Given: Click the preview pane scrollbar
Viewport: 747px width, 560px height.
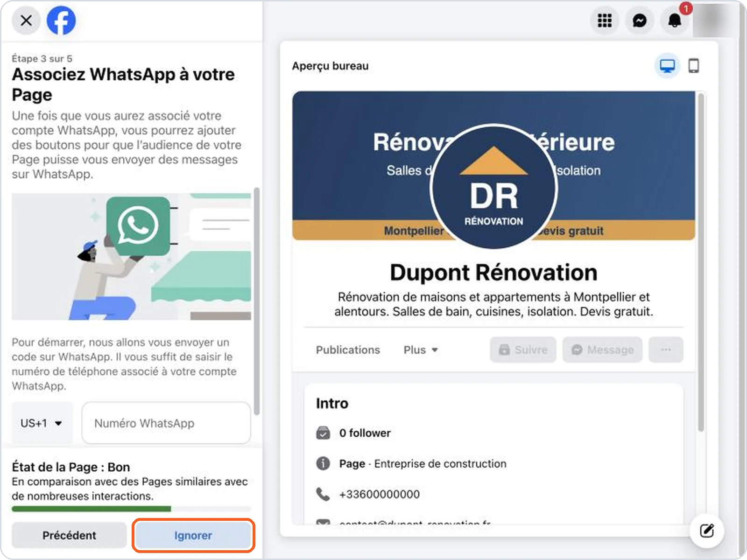Looking at the screenshot, I should [700, 262].
